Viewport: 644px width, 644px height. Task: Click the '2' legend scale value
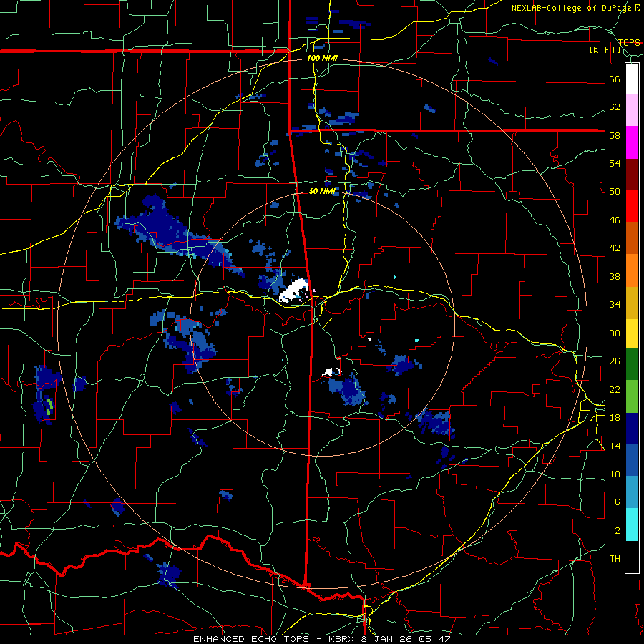coord(617,530)
